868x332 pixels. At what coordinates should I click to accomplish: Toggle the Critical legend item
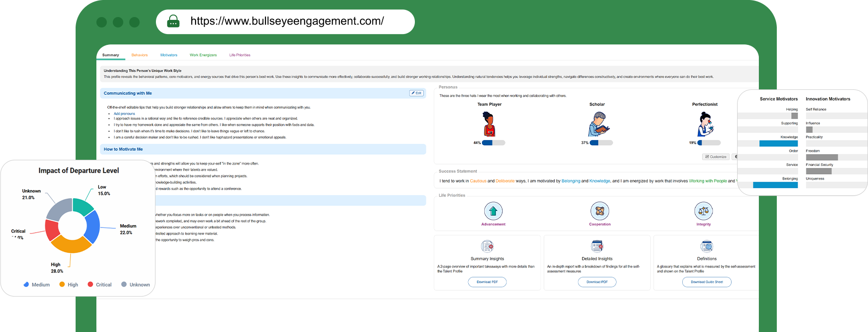[100, 285]
